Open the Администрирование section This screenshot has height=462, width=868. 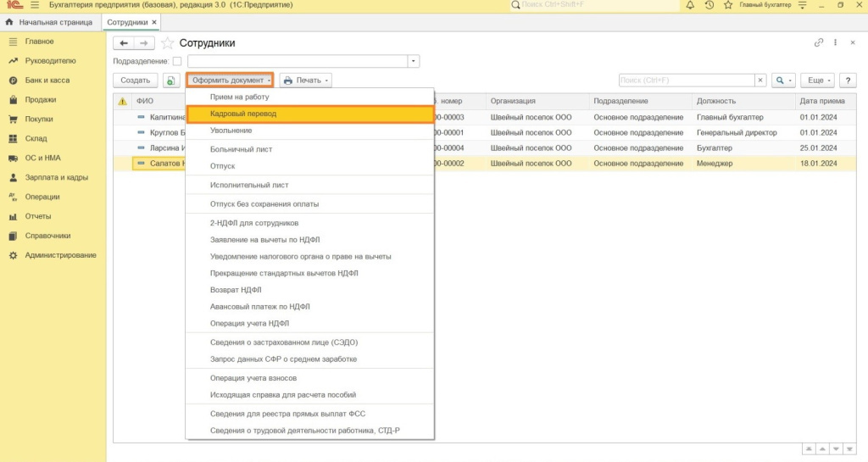[x=60, y=255]
